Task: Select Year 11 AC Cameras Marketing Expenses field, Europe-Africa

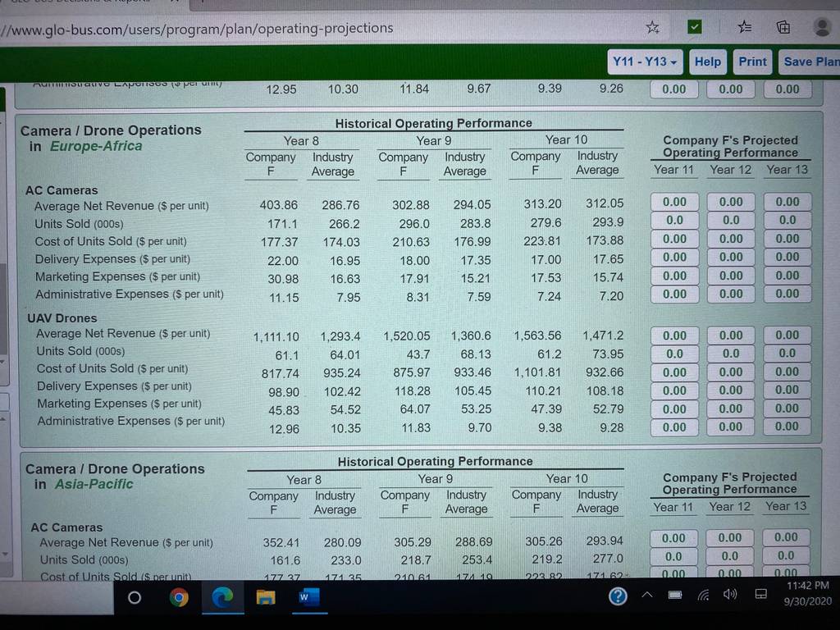Action: click(x=674, y=276)
